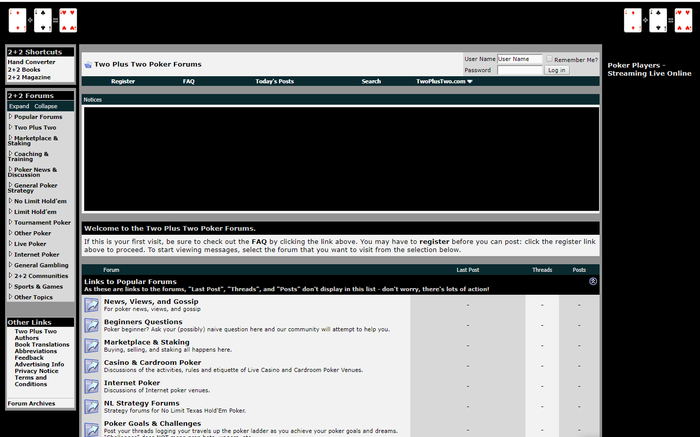
Task: Expand Live Poker sidebar category
Action: pyautogui.click(x=10, y=244)
